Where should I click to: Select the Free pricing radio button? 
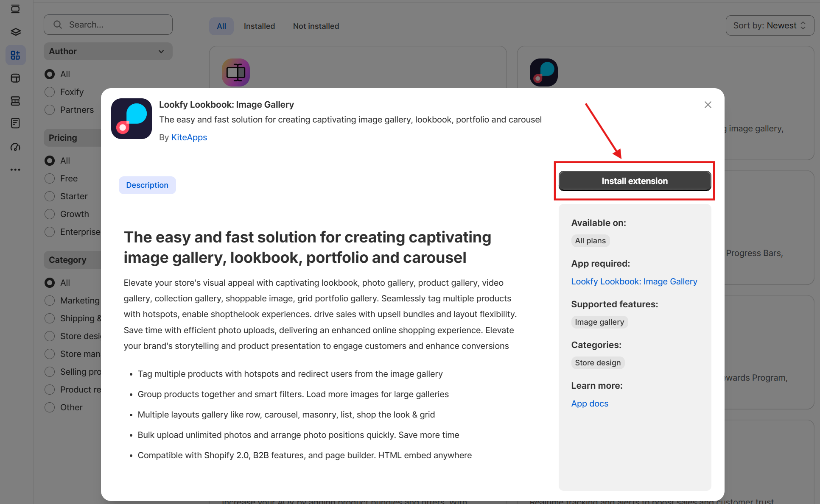coord(50,178)
